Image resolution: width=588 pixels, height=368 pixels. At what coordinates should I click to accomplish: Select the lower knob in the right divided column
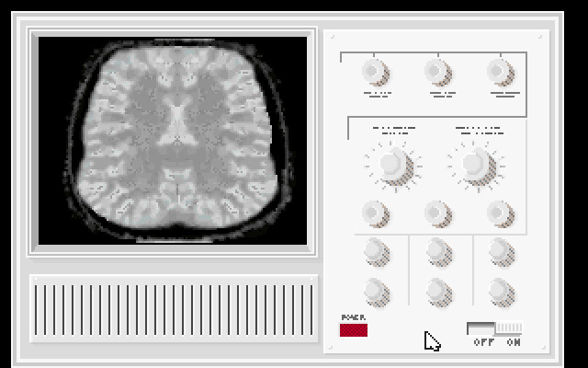[x=501, y=292]
